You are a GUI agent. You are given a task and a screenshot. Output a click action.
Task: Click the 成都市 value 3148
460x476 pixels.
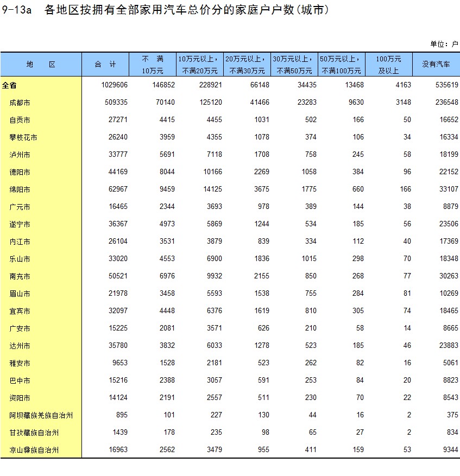403,102
